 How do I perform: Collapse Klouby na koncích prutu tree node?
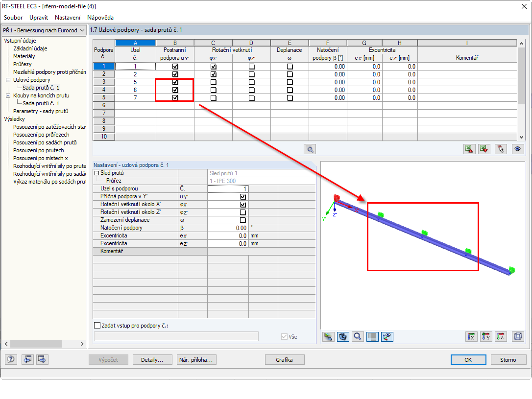click(x=8, y=95)
